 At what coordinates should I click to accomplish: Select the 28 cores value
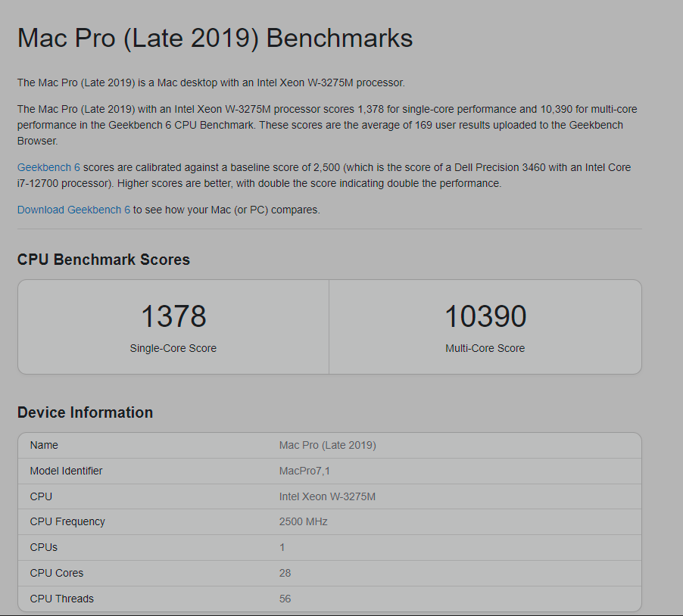(285, 573)
